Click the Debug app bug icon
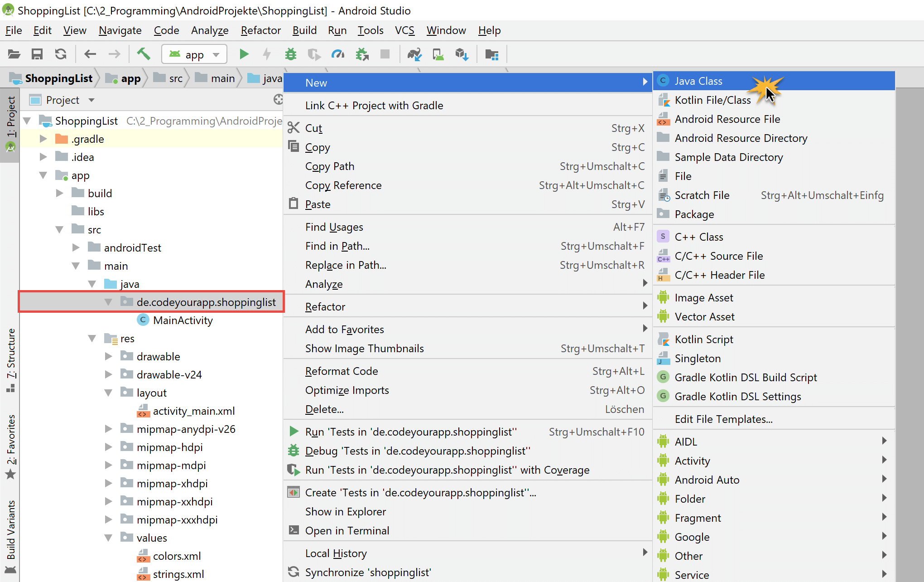924x582 pixels. pyautogui.click(x=291, y=54)
